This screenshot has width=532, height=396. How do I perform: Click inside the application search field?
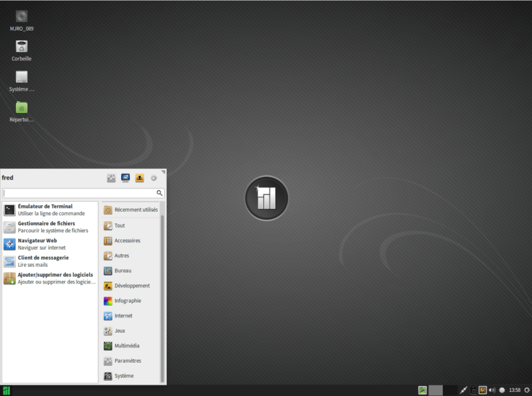point(81,192)
